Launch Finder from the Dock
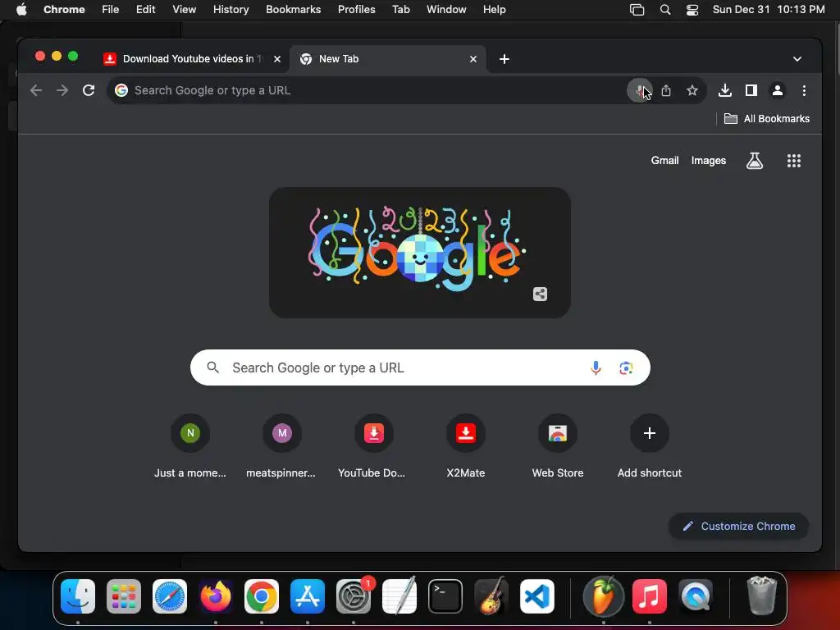 pos(78,596)
